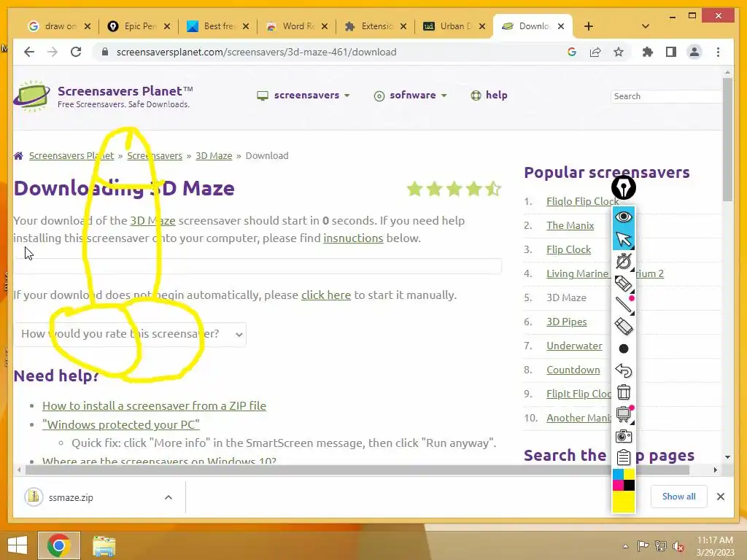
Task: Click the large yellow current color swatch
Action: coord(624,501)
